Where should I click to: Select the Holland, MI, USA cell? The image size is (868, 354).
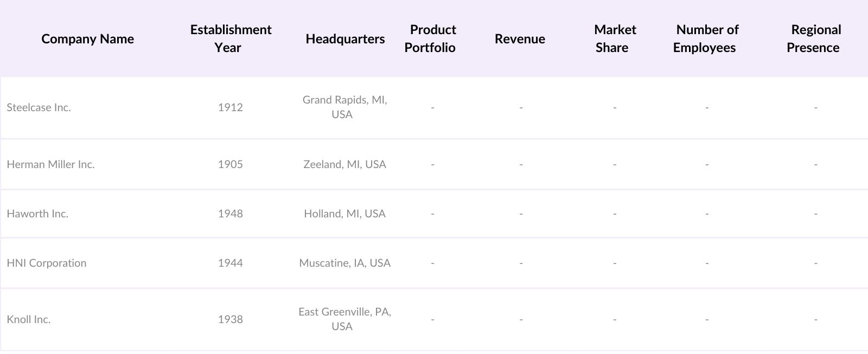tap(344, 214)
